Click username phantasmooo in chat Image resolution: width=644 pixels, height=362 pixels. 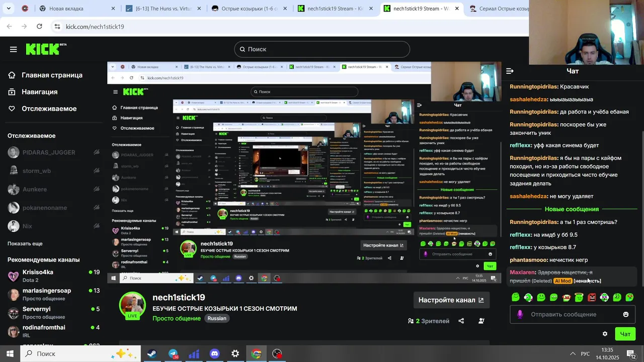pos(528,260)
